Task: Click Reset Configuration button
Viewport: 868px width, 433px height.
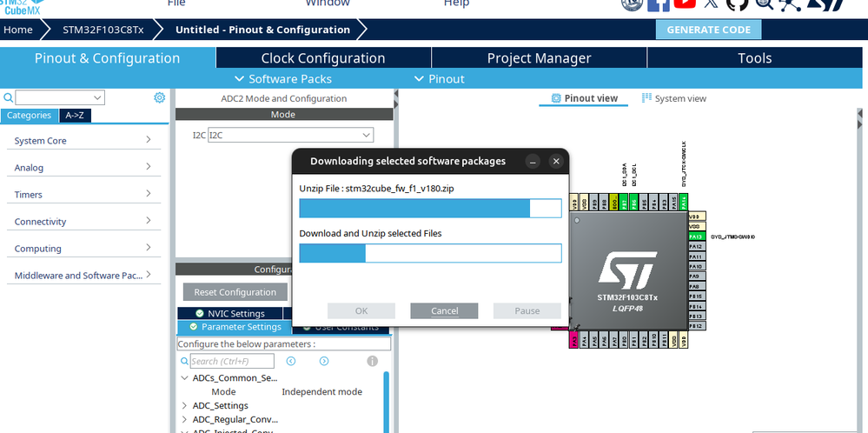Action: (x=235, y=292)
